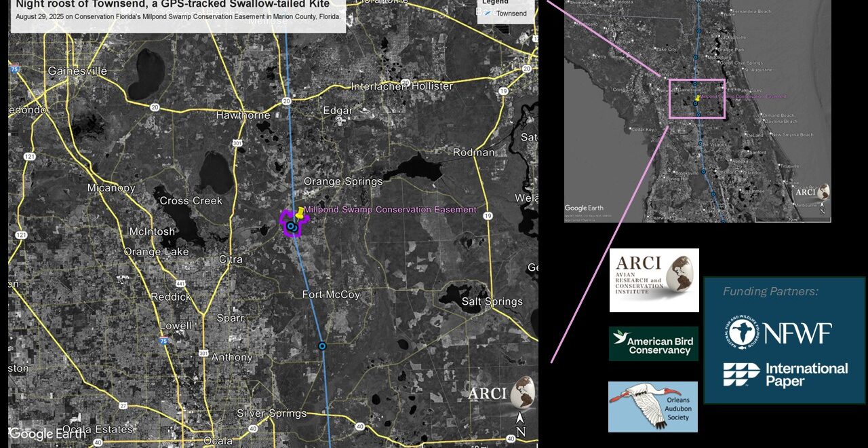Click the American Bird Conservancy logo
Image resolution: width=868 pixels, height=448 pixels.
pyautogui.click(x=653, y=344)
